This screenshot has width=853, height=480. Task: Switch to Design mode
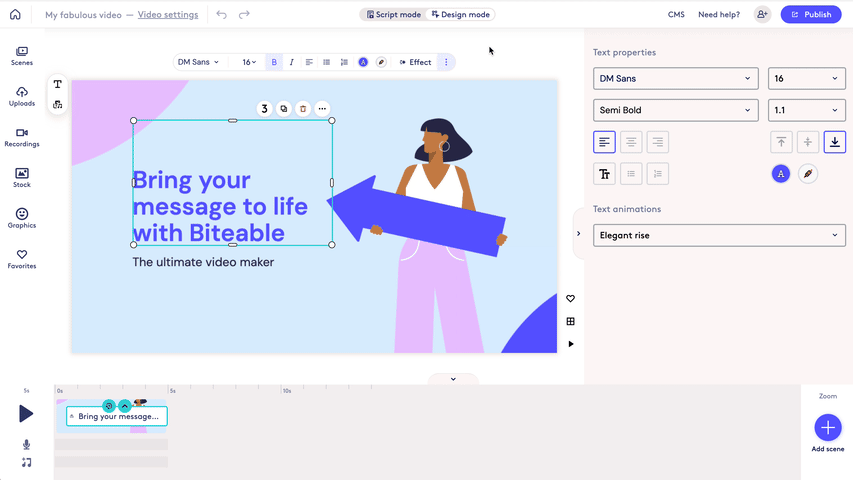(x=461, y=15)
